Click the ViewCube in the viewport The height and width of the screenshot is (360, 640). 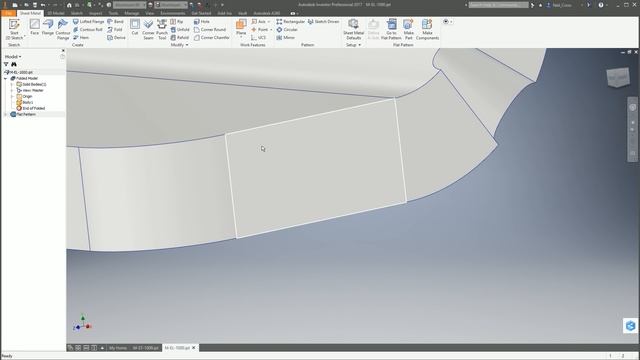[618, 77]
